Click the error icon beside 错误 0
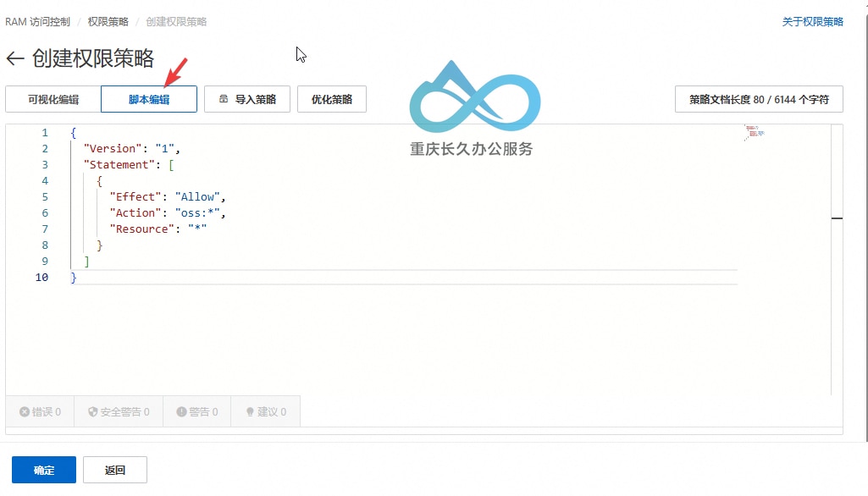This screenshot has height=496, width=868. coord(25,412)
